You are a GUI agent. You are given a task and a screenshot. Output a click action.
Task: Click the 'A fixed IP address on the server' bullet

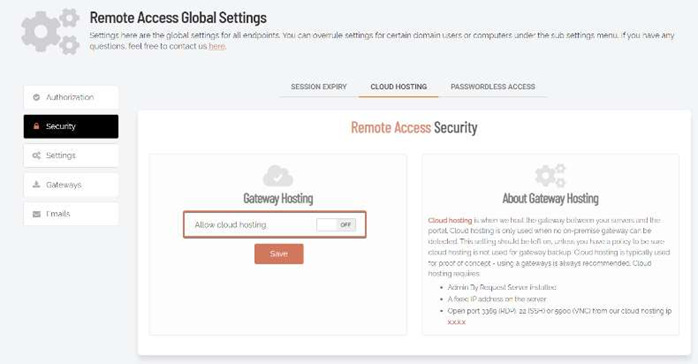497,299
